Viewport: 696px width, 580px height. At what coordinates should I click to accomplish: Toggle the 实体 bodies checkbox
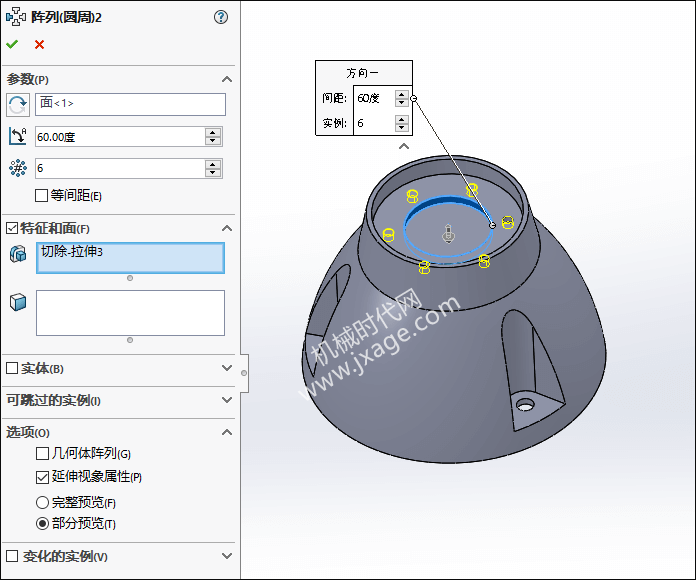tap(12, 368)
